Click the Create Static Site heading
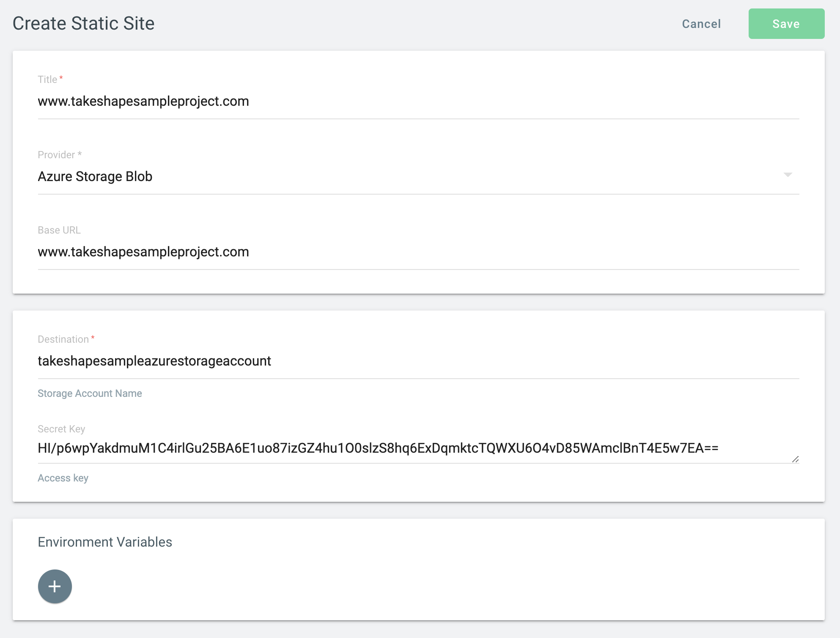Screen dimensions: 840x638 84,23
